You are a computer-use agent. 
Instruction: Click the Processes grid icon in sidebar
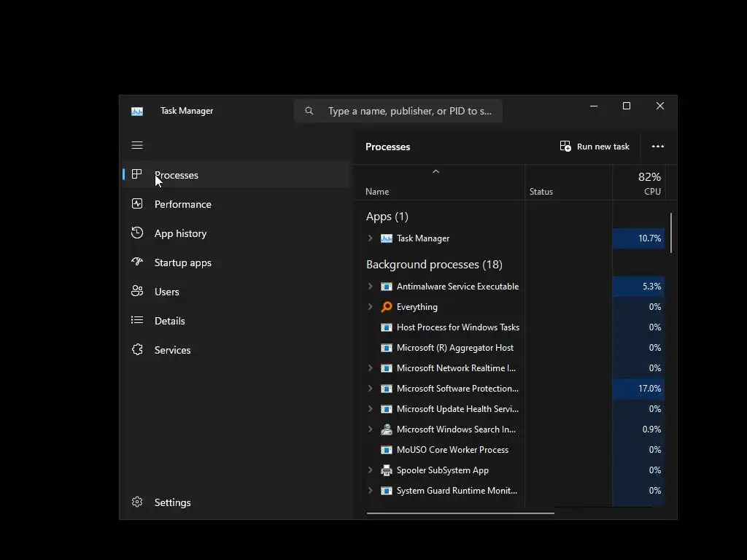pos(136,174)
